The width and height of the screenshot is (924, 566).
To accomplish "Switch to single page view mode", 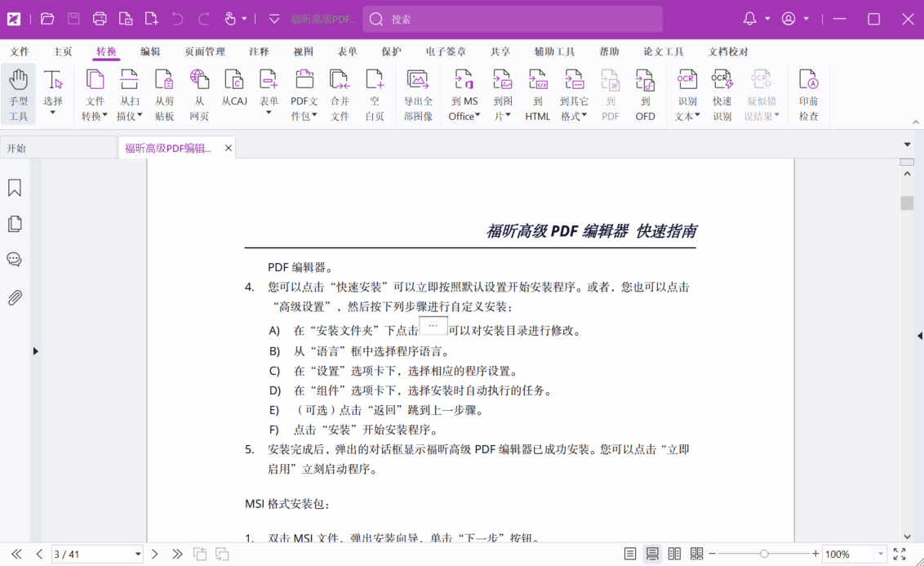I will [630, 554].
